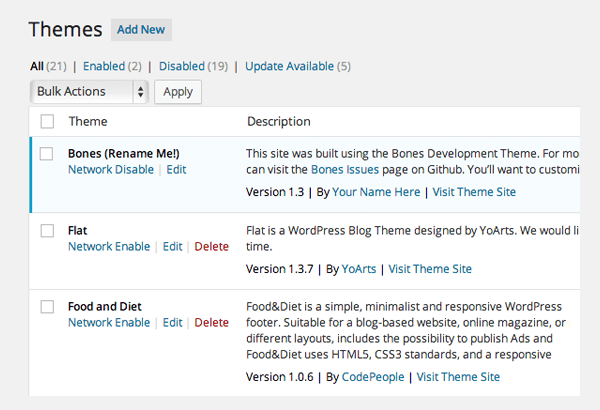Edit the Bones theme

click(176, 170)
